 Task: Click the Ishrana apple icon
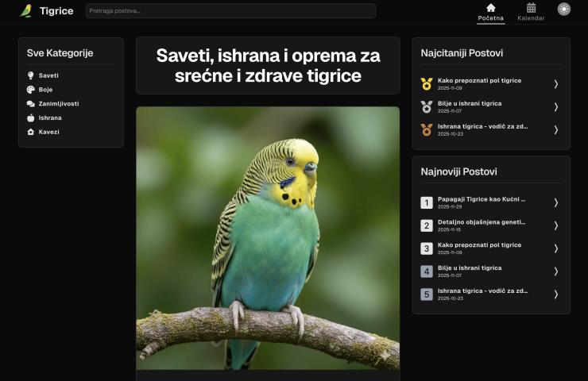30,117
